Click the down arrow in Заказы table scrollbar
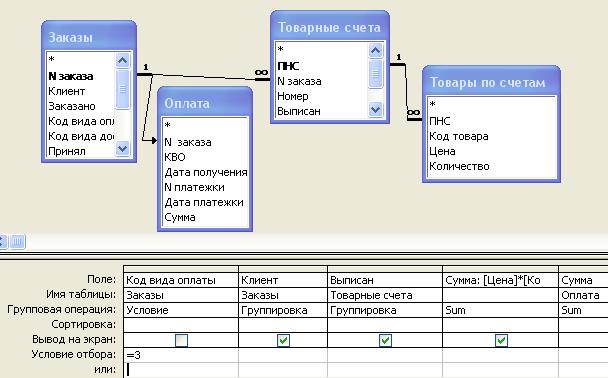 point(123,148)
